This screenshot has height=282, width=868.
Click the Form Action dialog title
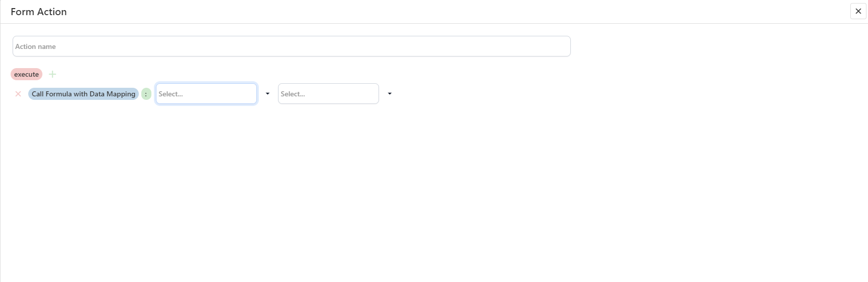pyautogui.click(x=38, y=12)
